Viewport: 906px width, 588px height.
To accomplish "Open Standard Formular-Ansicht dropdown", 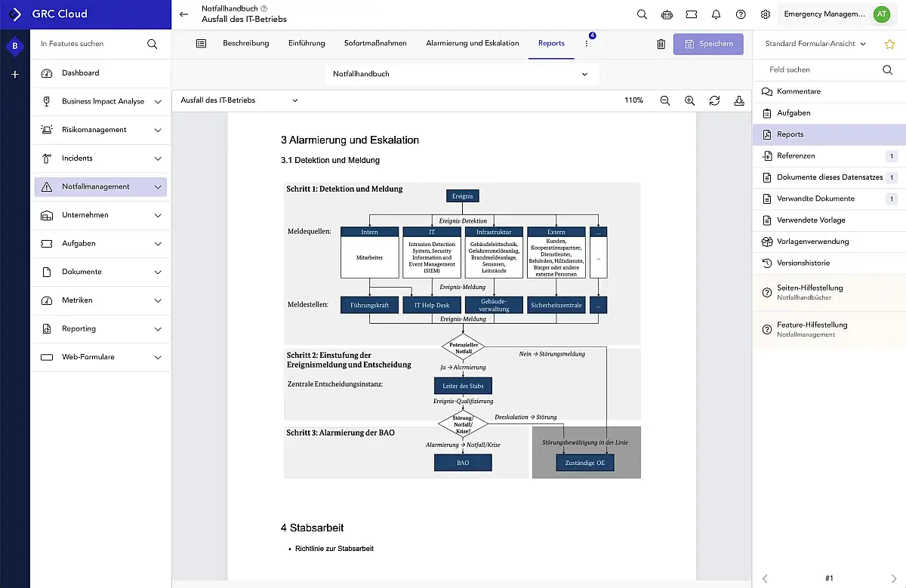I will pos(815,44).
